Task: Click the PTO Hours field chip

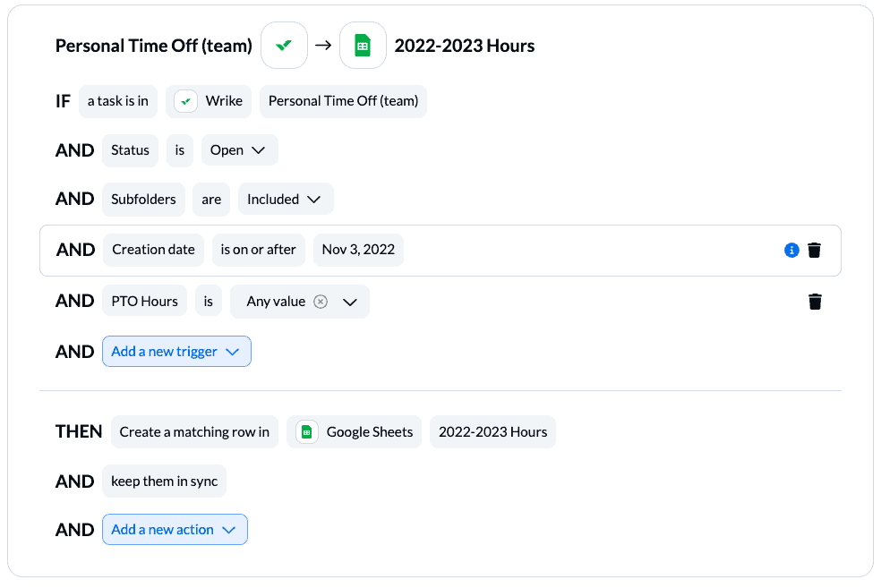Action: point(144,301)
